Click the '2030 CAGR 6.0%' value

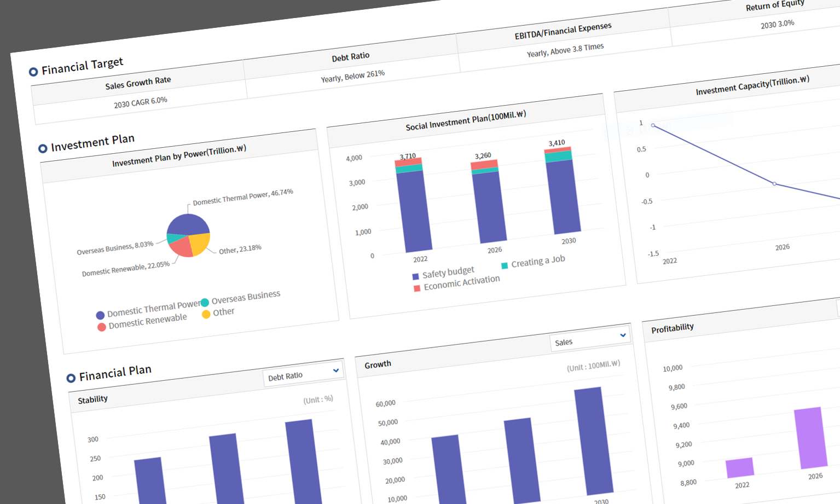141,102
